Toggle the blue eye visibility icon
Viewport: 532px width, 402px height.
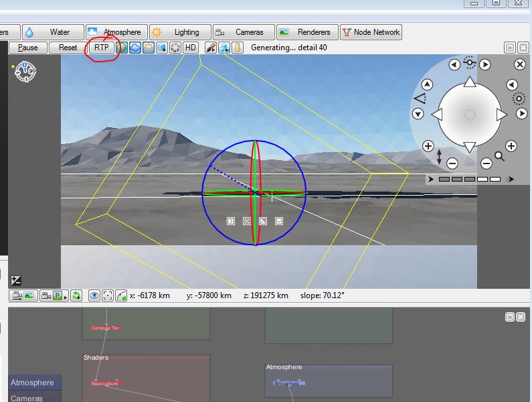(94, 295)
